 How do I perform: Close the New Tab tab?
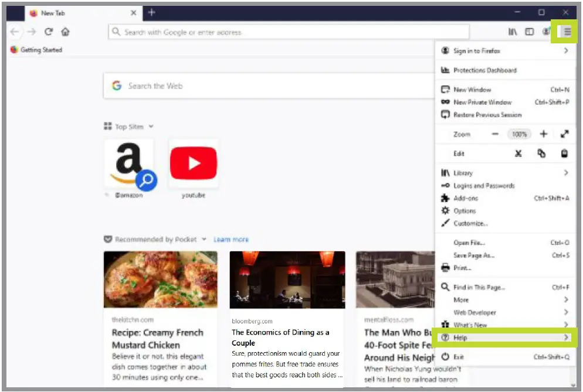(x=134, y=13)
